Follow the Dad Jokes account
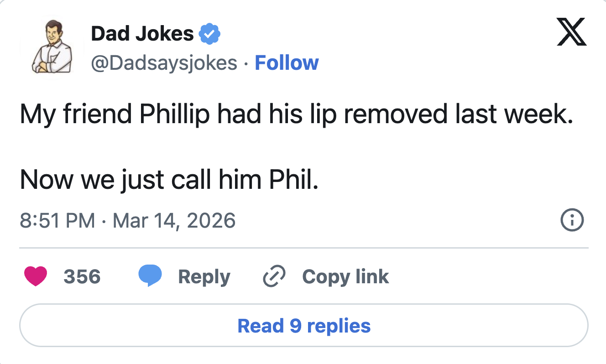Screen dimensions: 606x364 click(x=287, y=63)
